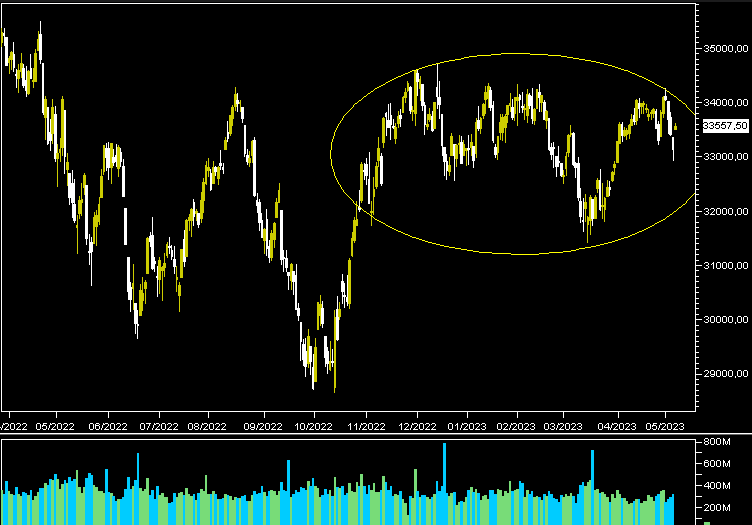Click the 04/2023 date label
Screen dimensions: 752x525
pos(617,426)
